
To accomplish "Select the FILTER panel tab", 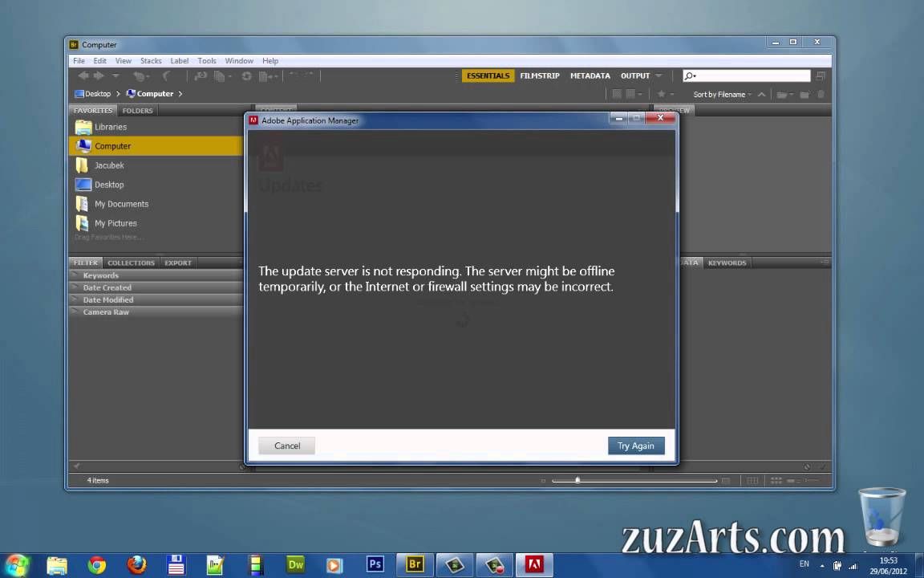I will (86, 263).
